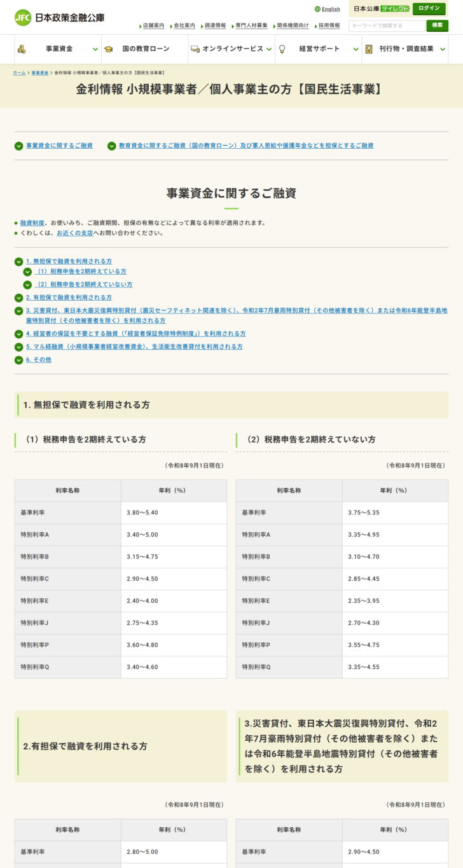
Task: Click the lightbulb icon for 経営サポート
Action: pos(282,49)
